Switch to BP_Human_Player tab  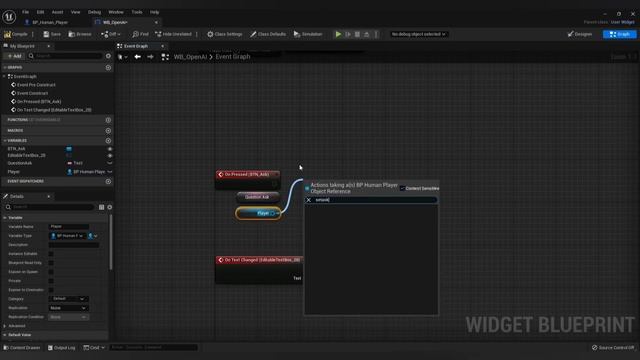tap(50, 22)
